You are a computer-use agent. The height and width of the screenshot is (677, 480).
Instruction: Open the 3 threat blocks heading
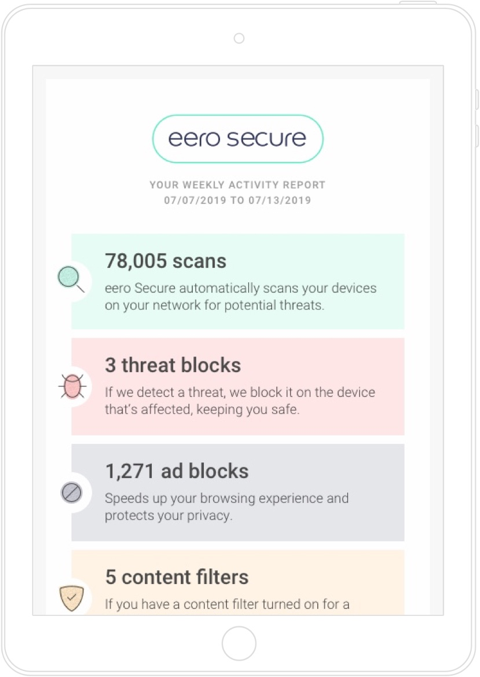(173, 365)
